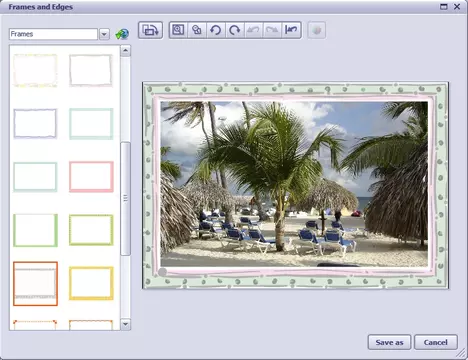Click the globe icon for more frames online
The height and width of the screenshot is (360, 468).
[122, 34]
